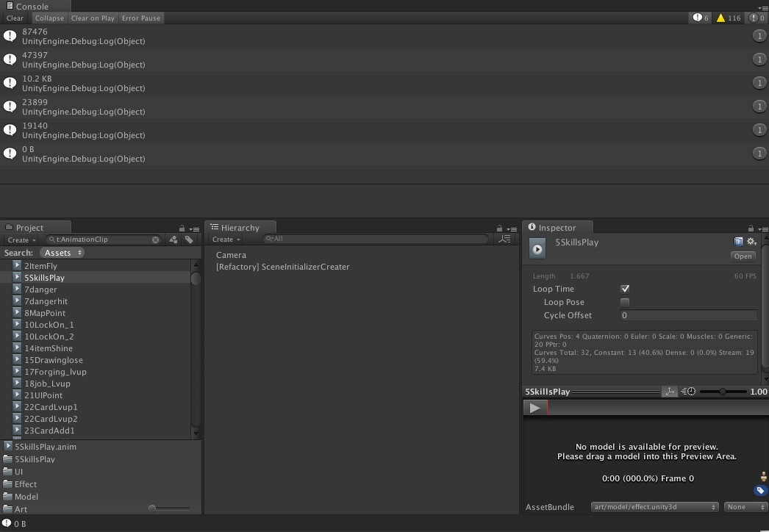The width and height of the screenshot is (769, 532).
Task: Open the AssetBundle name dropdown
Action: [x=654, y=507]
